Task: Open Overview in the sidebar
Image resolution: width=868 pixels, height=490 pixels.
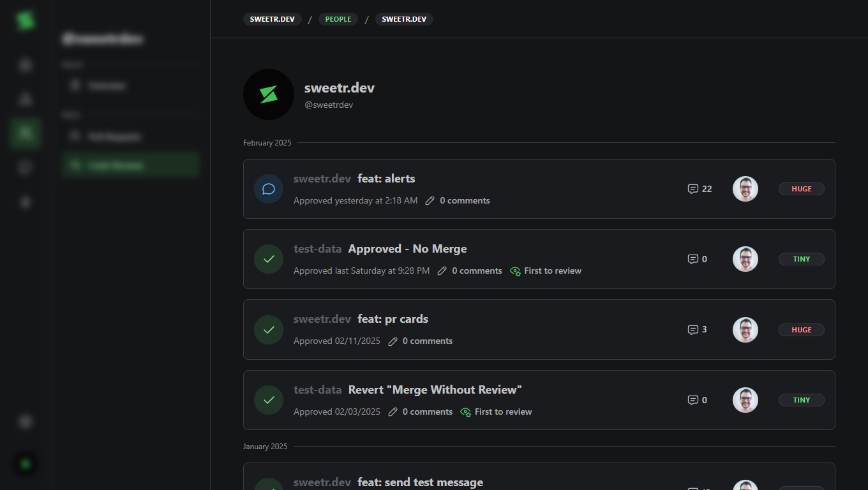Action: [131, 85]
